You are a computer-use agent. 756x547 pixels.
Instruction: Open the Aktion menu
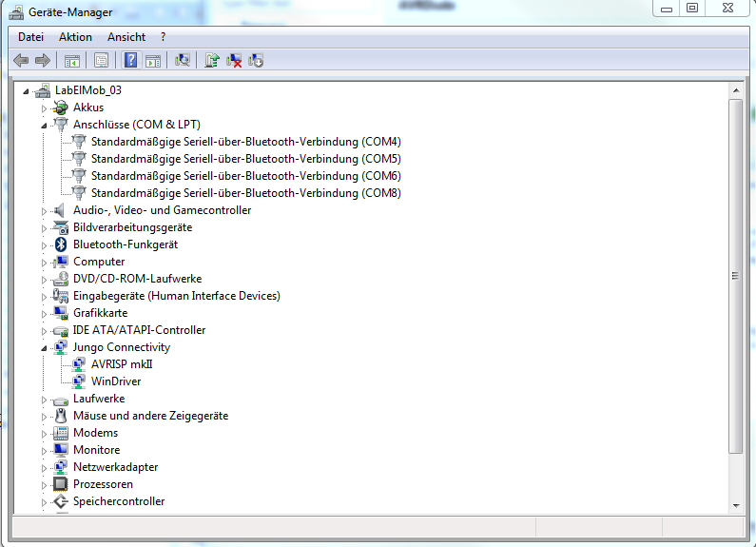[x=75, y=37]
